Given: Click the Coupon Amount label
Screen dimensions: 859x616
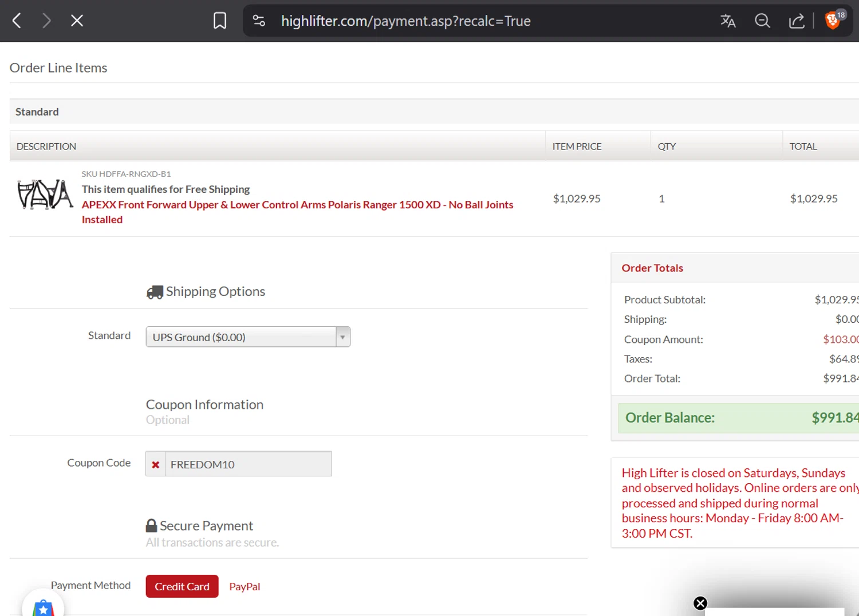Looking at the screenshot, I should [663, 339].
